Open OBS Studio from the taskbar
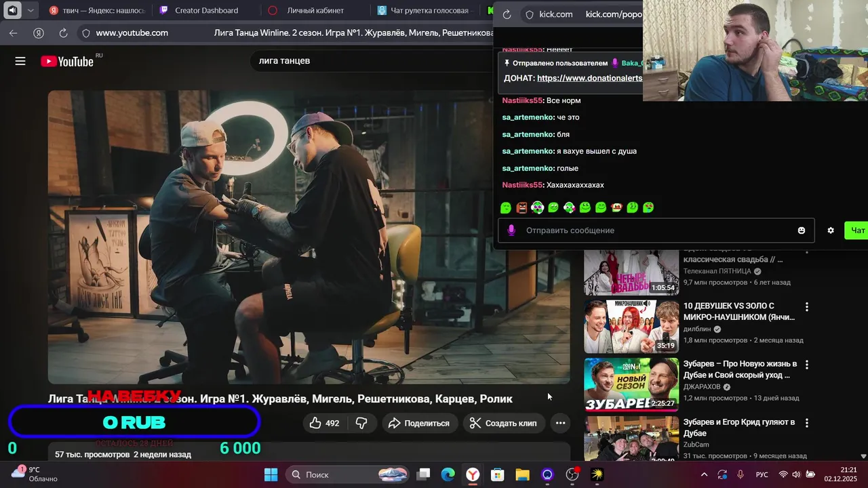The image size is (868, 488). point(572,474)
